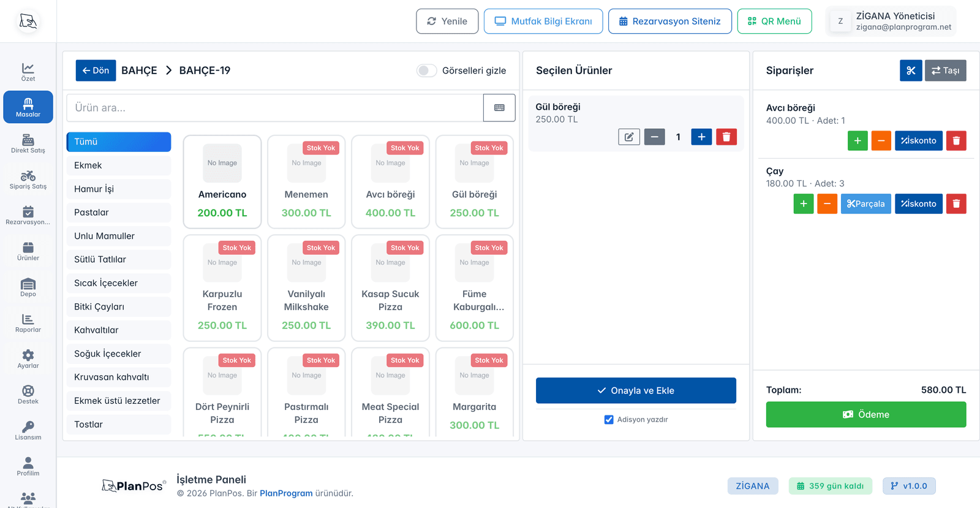The image size is (980, 508).
Task: Open Destek support in sidebar
Action: point(28,395)
